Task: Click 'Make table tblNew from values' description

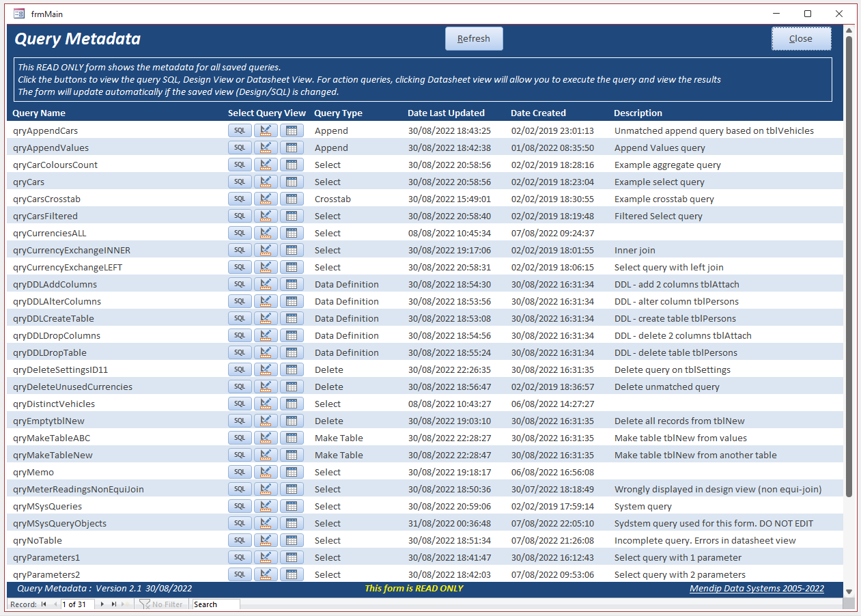Action: pos(680,438)
